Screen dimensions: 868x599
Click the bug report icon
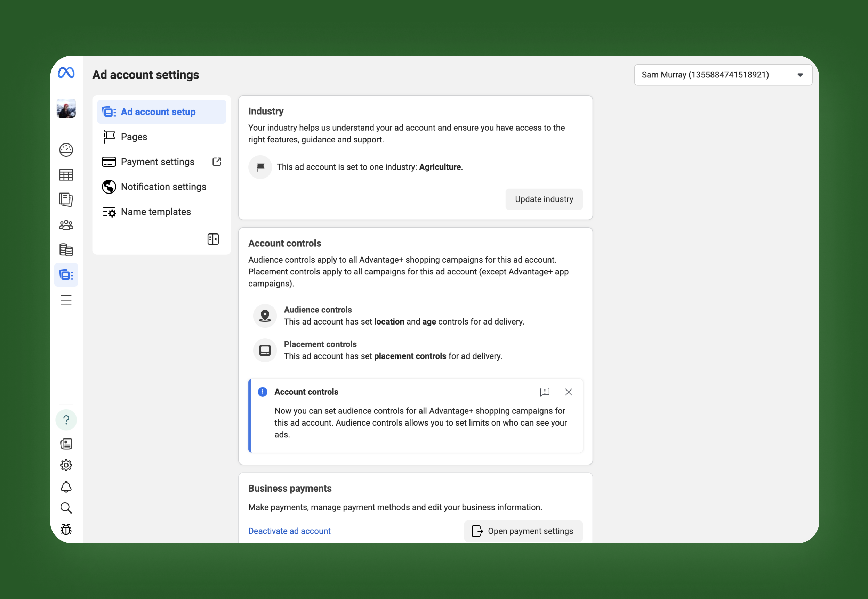click(x=66, y=529)
